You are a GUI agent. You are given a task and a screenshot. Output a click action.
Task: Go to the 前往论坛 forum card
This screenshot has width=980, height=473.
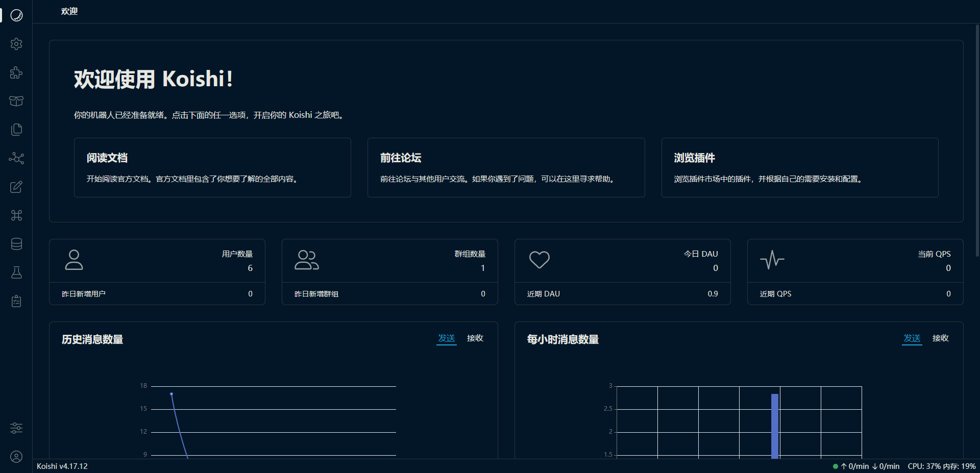(x=506, y=167)
